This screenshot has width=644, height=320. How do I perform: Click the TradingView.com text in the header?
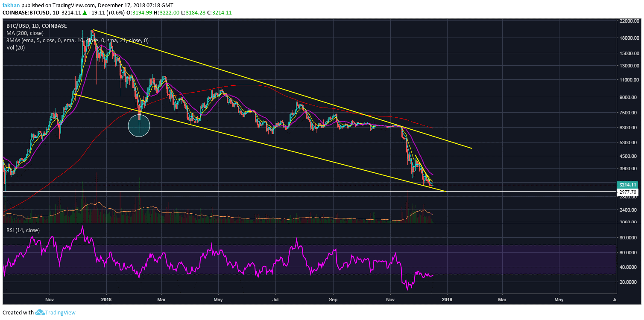tap(74, 5)
